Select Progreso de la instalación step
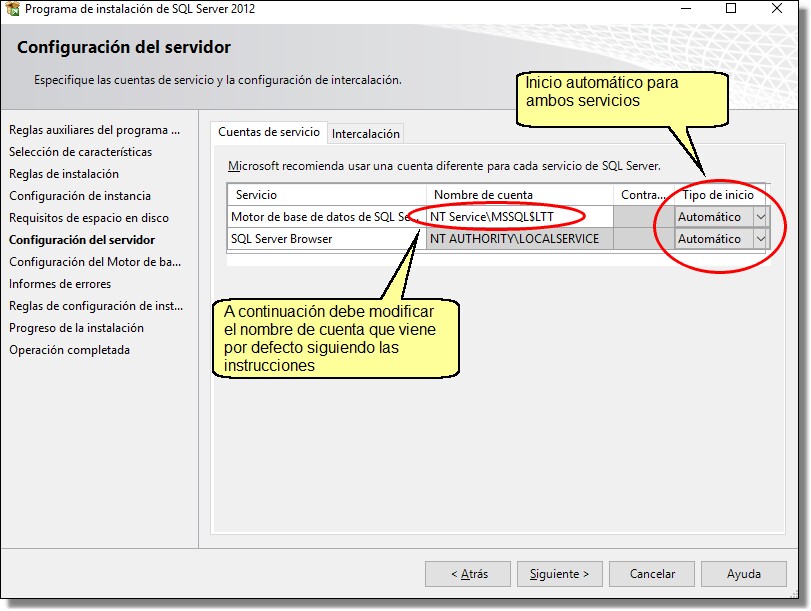 point(77,328)
